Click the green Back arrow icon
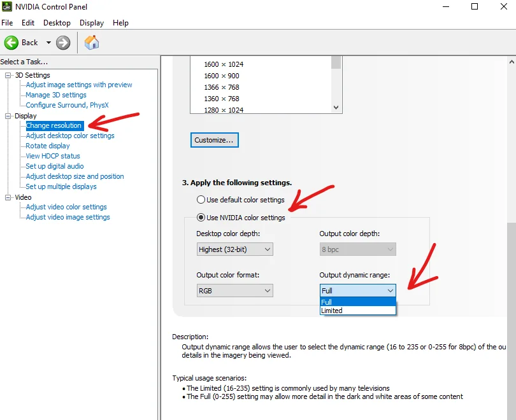 pos(11,43)
